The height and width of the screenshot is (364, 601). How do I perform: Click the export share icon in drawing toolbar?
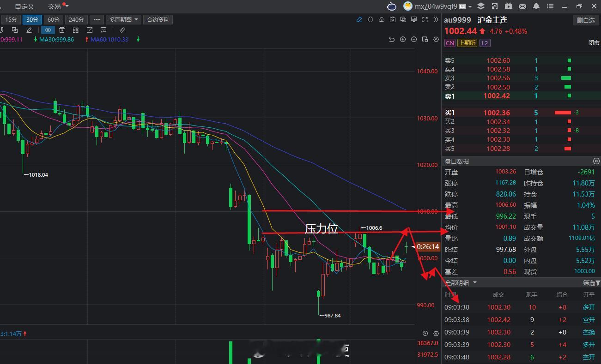point(90,30)
